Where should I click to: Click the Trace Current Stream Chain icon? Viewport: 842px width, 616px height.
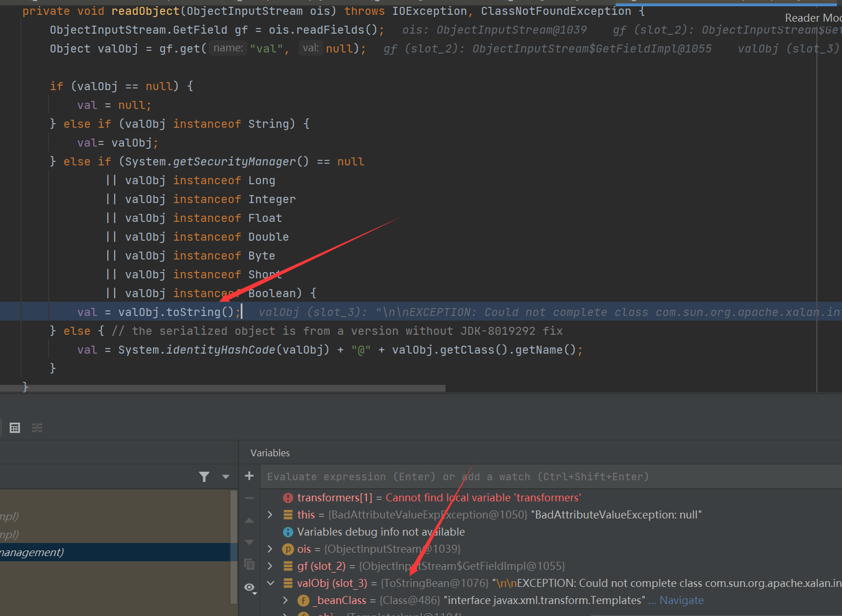[37, 428]
